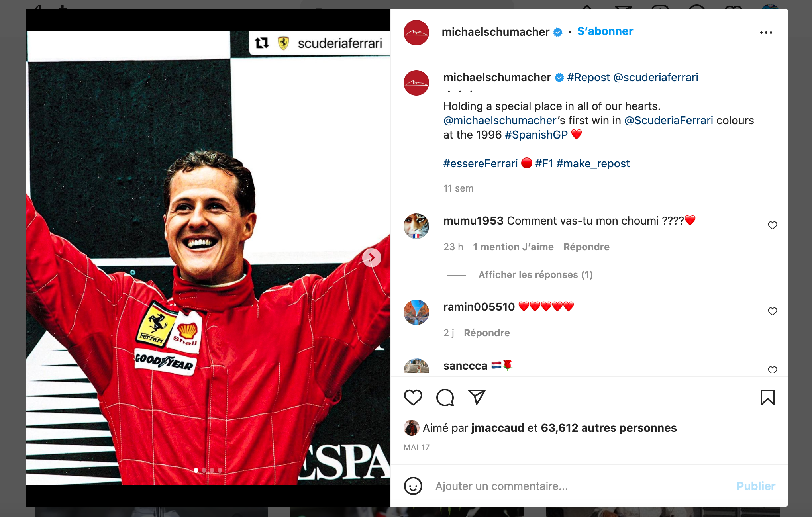Save the post with the bookmark icon

pos(767,398)
